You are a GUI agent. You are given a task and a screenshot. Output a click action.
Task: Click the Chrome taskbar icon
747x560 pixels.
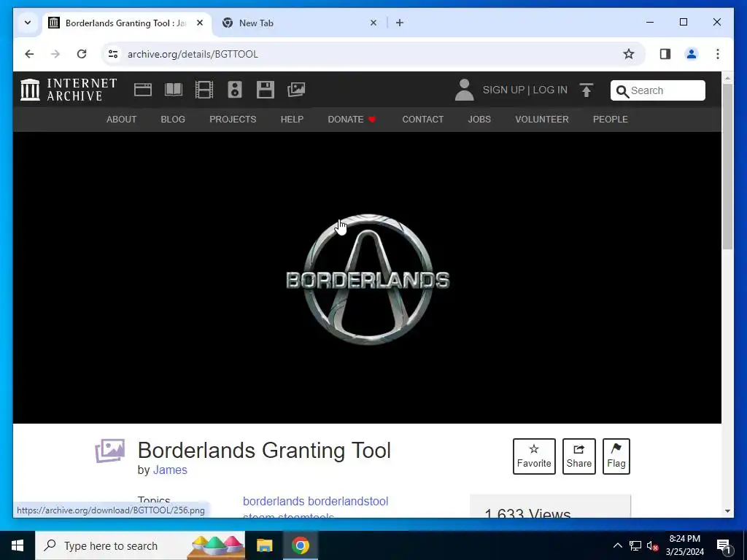(300, 545)
